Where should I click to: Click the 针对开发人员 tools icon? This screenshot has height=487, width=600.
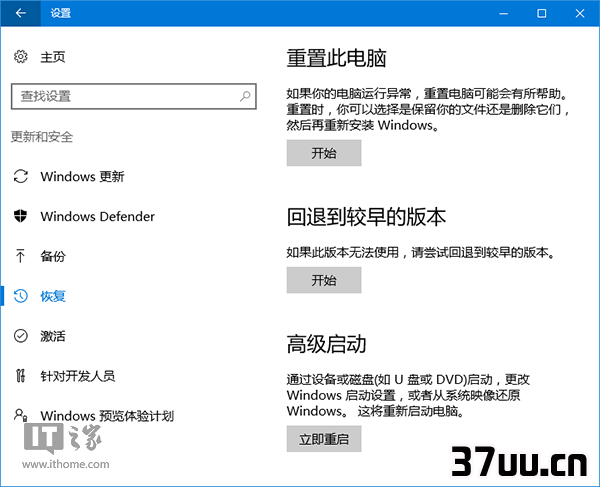click(21, 376)
